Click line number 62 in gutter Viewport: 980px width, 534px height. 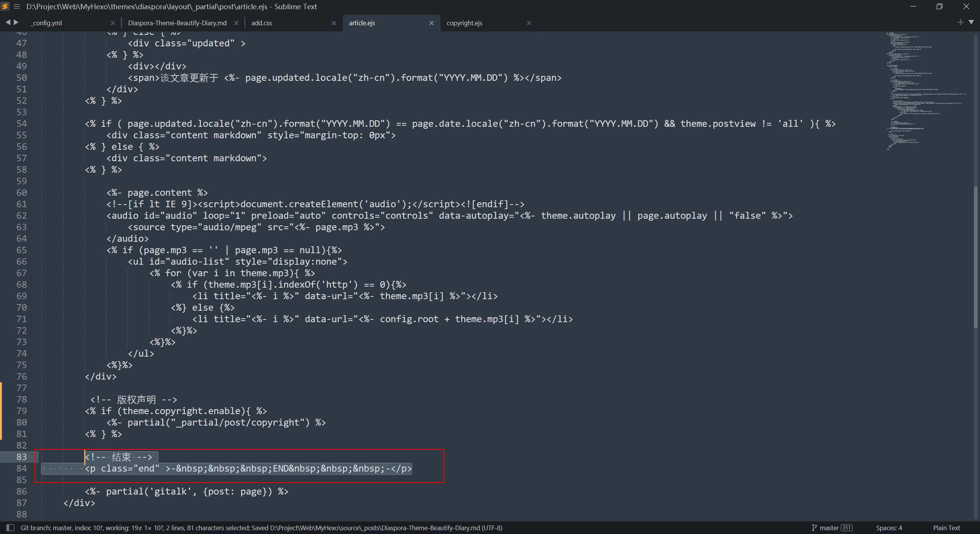pos(21,215)
